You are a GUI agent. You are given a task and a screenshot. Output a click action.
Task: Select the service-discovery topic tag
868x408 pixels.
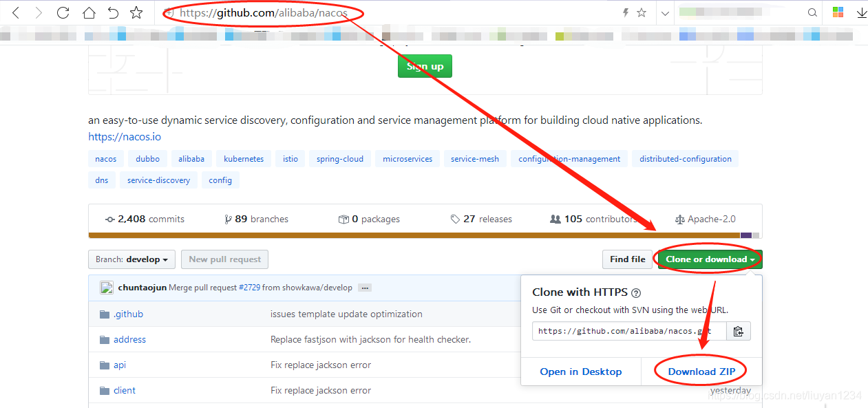(158, 180)
